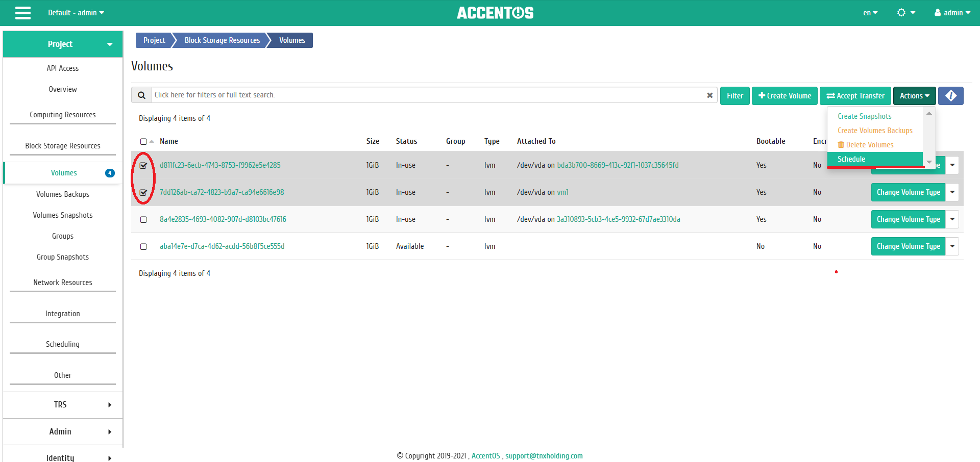The width and height of the screenshot is (980, 462).
Task: Click the Filter button
Action: (735, 96)
